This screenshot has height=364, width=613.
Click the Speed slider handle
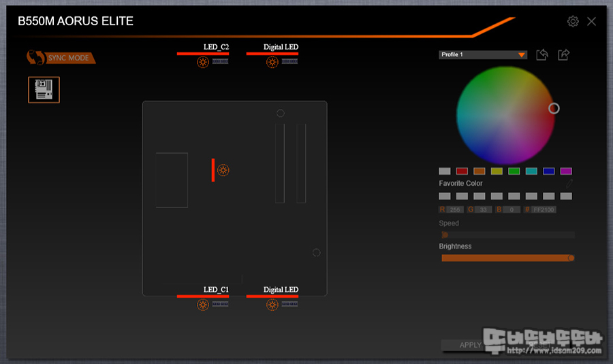(x=445, y=235)
